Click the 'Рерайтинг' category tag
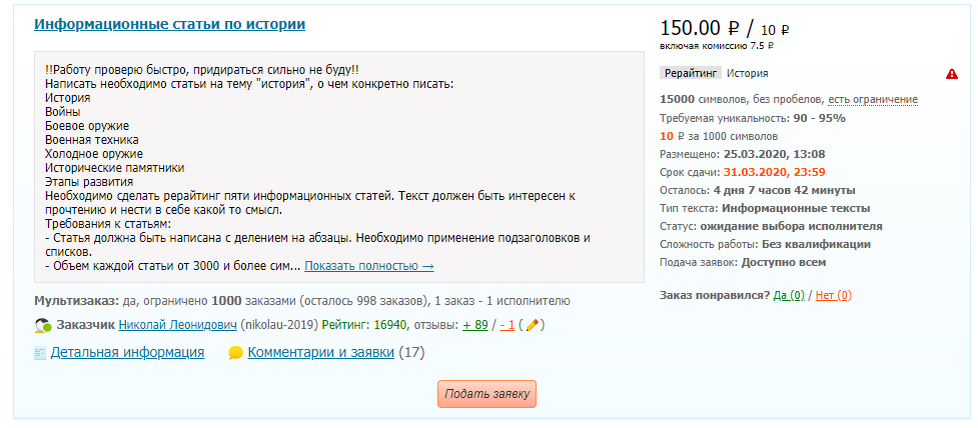978x428 pixels. click(x=690, y=74)
